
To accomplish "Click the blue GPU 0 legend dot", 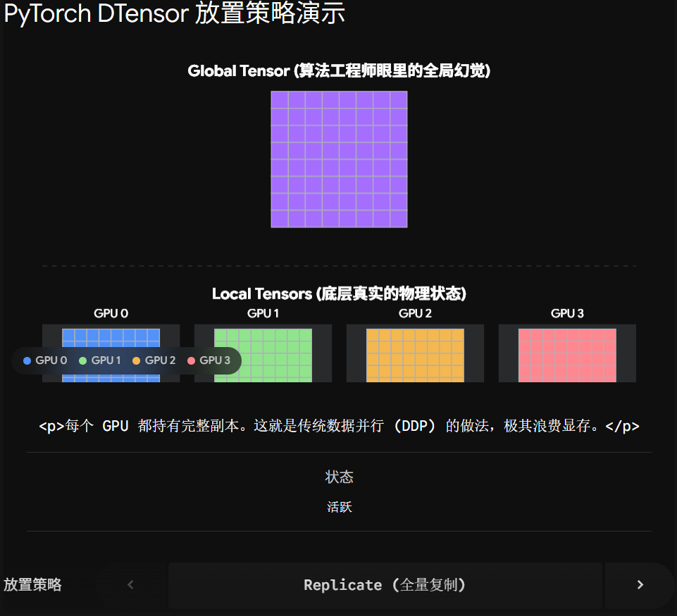I will pyautogui.click(x=27, y=360).
